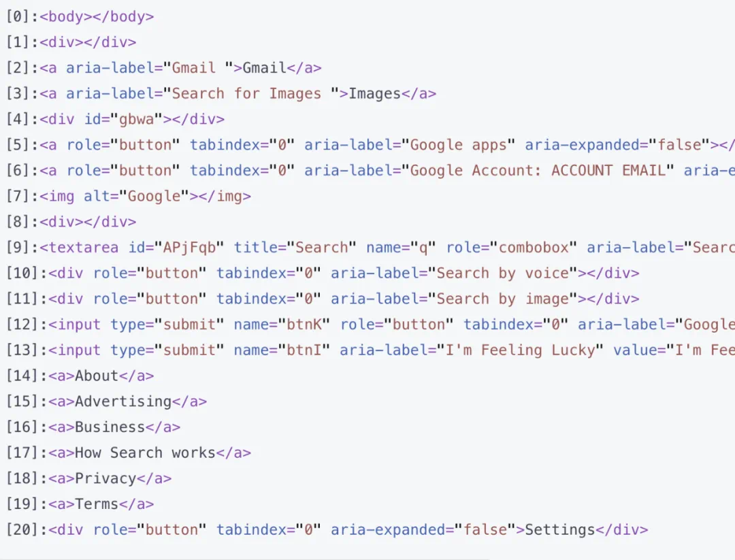The image size is (735, 560).
Task: Click the empty div on line 8
Action: [88, 222]
